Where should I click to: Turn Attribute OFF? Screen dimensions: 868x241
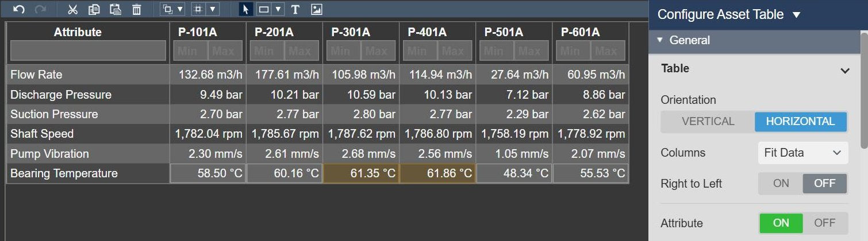[x=824, y=223]
